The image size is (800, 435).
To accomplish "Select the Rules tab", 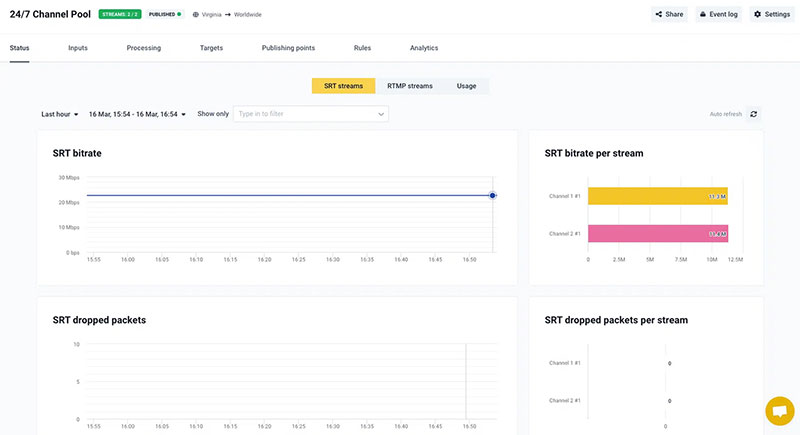I will (x=362, y=48).
